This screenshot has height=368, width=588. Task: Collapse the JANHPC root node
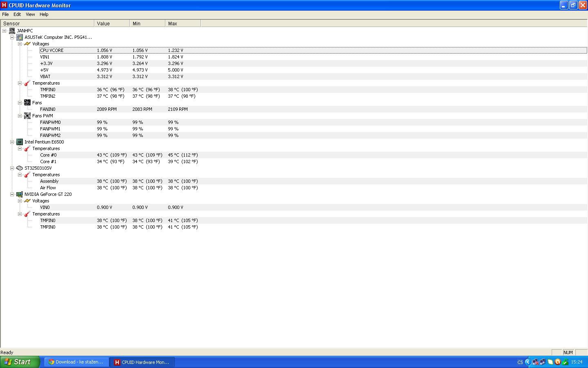click(4, 31)
